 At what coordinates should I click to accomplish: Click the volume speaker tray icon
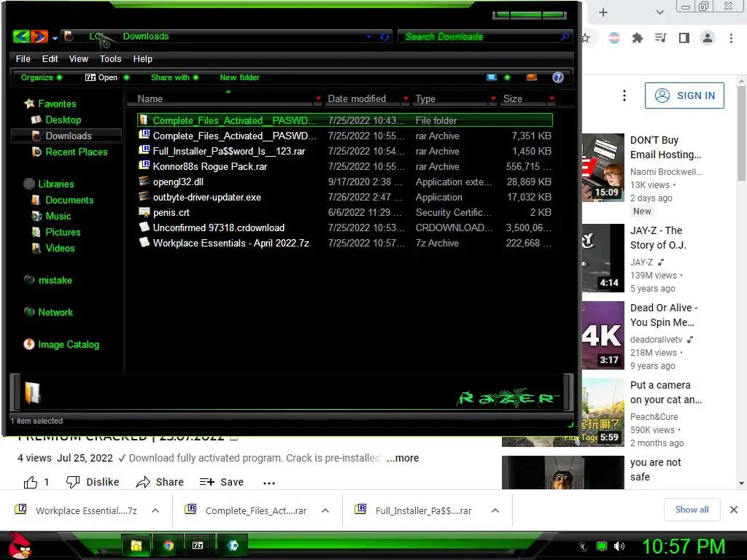(619, 547)
